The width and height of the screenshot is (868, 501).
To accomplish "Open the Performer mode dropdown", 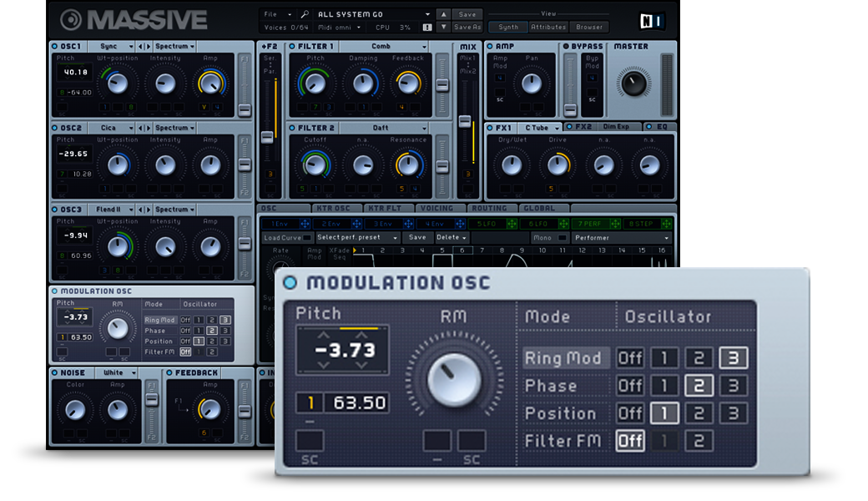I will coord(621,238).
